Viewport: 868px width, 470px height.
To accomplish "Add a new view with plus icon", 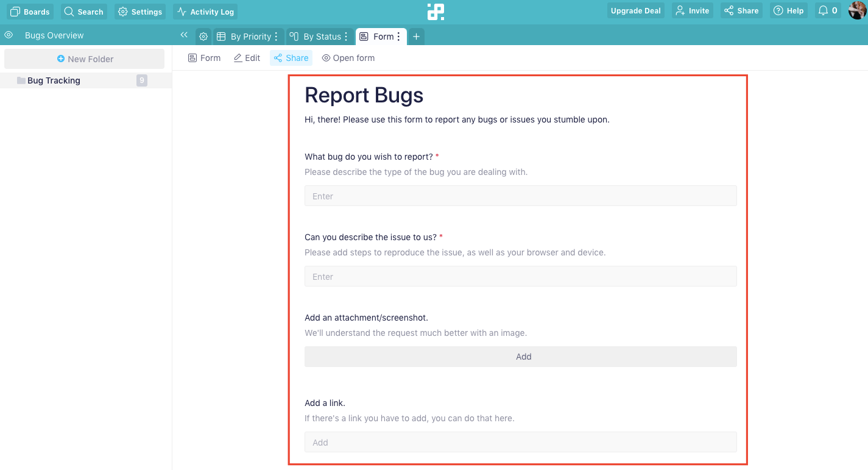I will (x=416, y=37).
